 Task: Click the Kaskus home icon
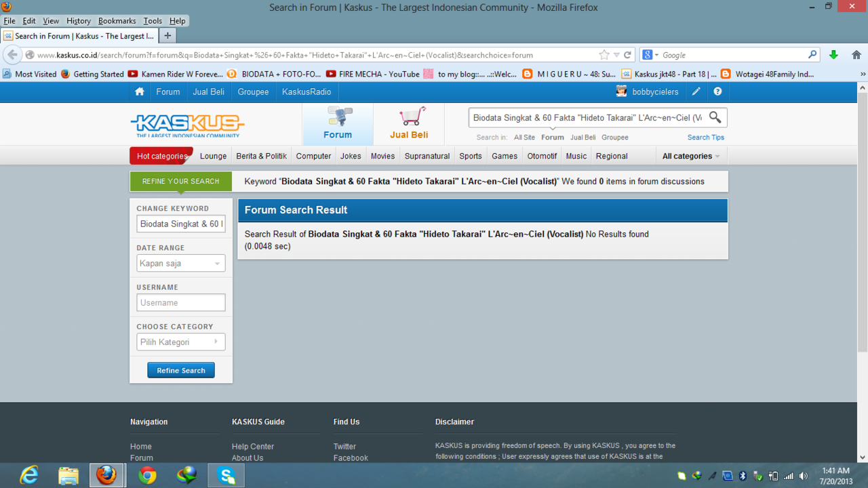click(139, 91)
